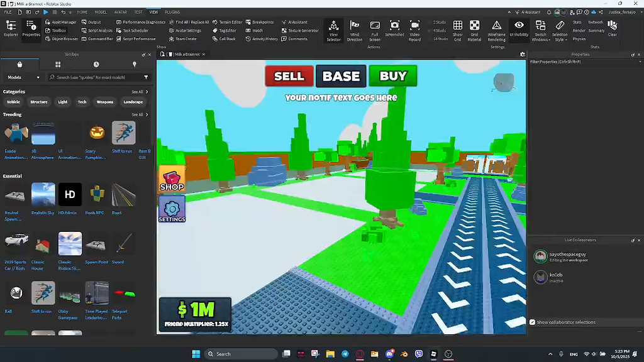The width and height of the screenshot is (644, 362).
Task: Click the Render stats button
Action: [579, 30]
